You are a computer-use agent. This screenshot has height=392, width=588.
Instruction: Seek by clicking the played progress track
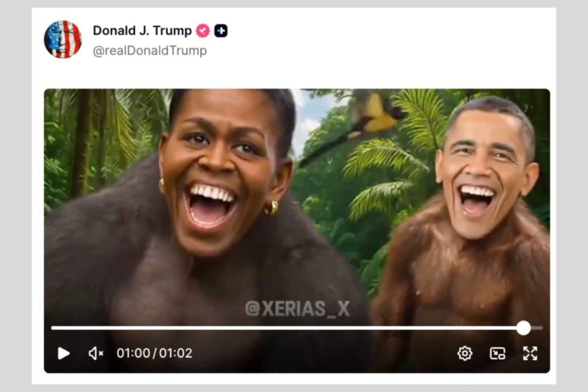click(x=284, y=328)
